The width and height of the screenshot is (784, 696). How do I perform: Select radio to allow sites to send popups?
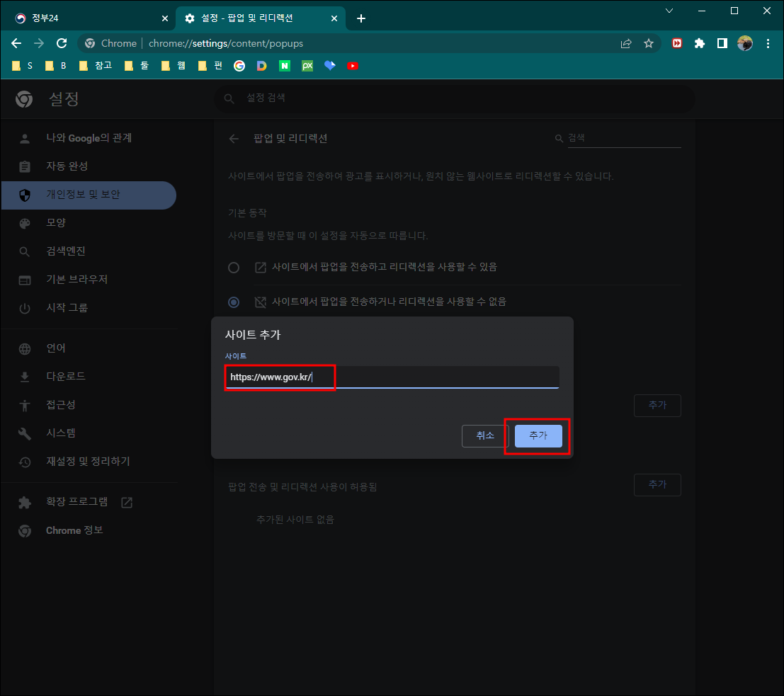(234, 267)
